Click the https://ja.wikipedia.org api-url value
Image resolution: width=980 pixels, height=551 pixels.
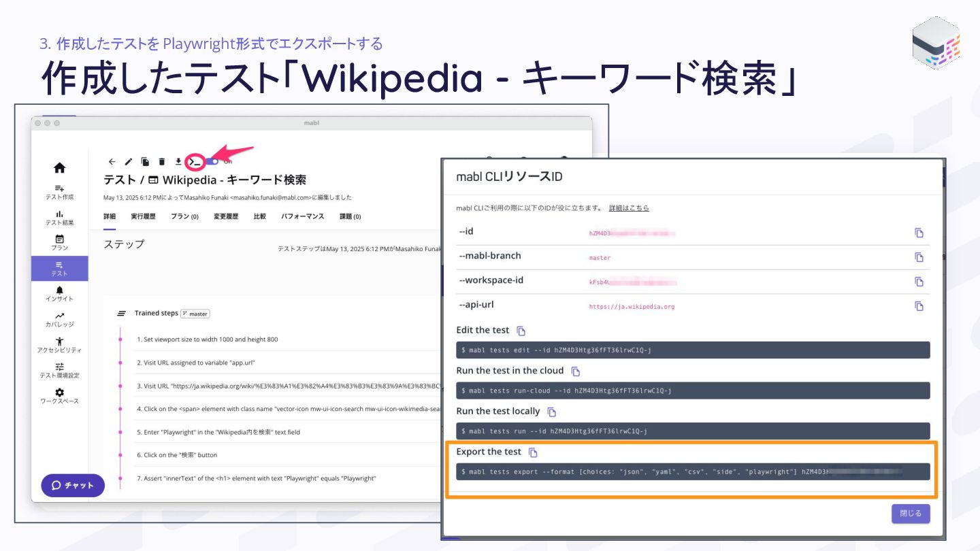click(x=632, y=307)
